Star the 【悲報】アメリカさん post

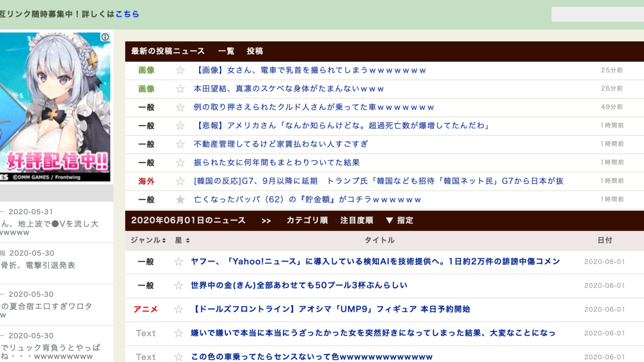coord(180,126)
